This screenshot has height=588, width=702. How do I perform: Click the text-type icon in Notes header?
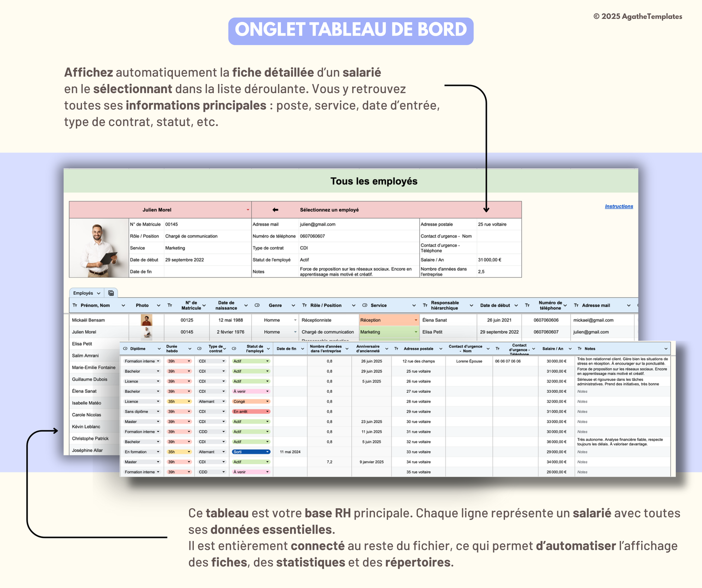tap(580, 349)
